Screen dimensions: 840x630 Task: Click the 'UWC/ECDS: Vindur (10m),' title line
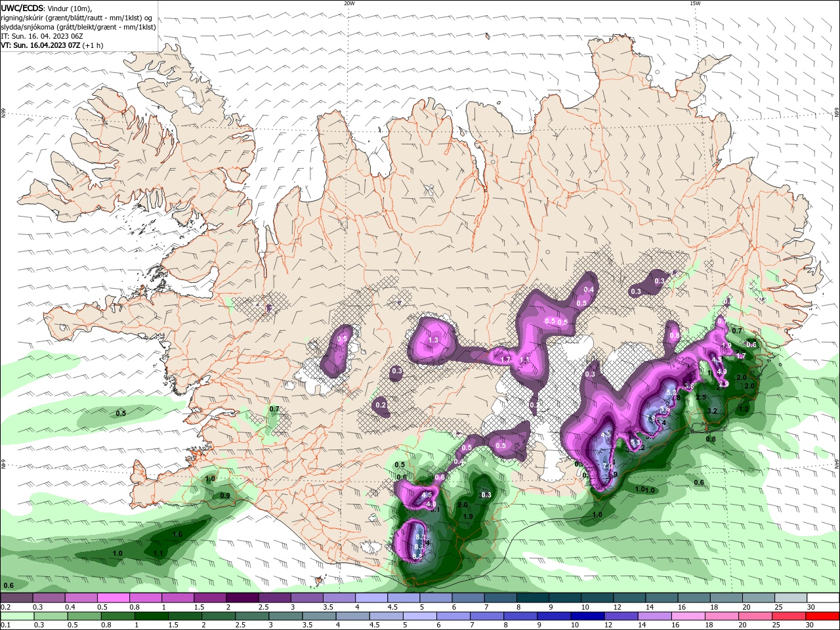tap(47, 8)
